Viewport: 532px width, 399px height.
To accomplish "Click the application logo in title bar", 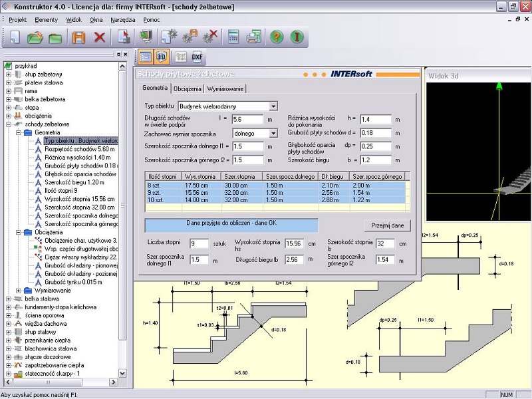I will coord(6,7).
